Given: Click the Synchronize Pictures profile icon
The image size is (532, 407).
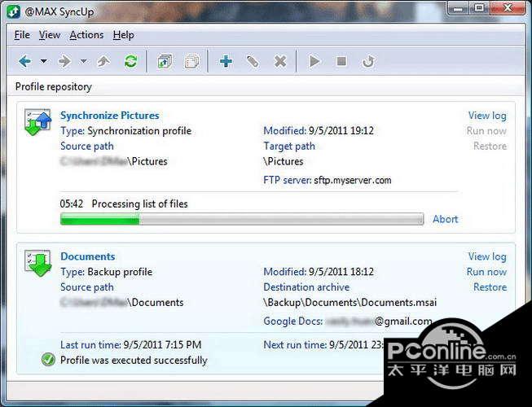Looking at the screenshot, I should click(37, 122).
